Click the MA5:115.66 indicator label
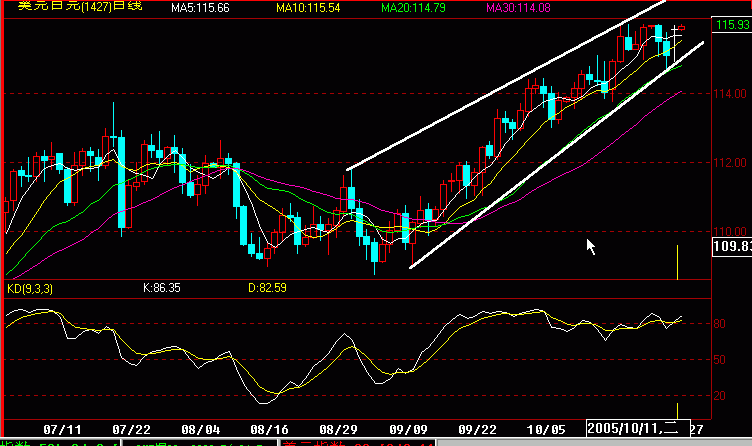The image size is (752, 446). (x=200, y=8)
